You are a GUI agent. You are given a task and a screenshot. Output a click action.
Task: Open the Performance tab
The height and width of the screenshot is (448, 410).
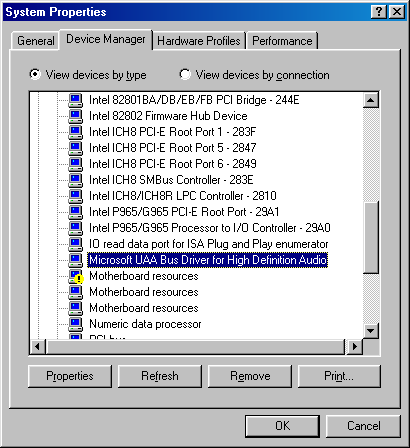(x=282, y=41)
